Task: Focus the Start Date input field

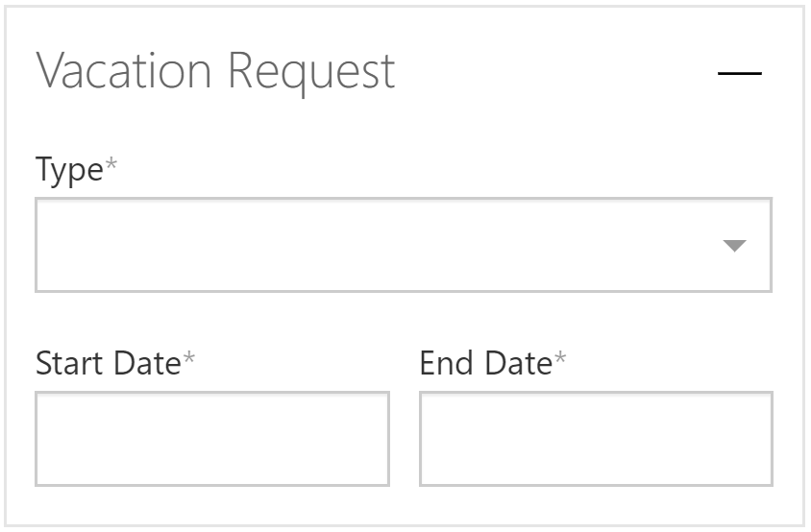Action: pyautogui.click(x=212, y=438)
